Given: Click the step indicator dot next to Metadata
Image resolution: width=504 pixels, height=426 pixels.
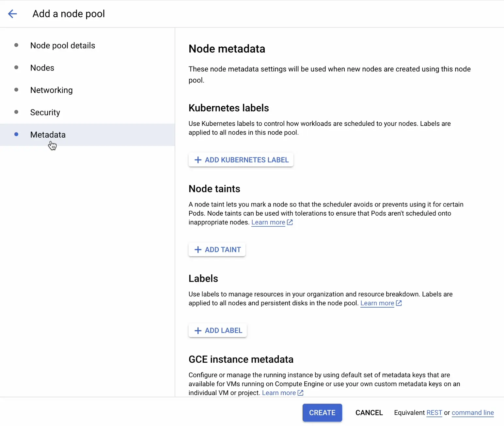Looking at the screenshot, I should tap(16, 134).
